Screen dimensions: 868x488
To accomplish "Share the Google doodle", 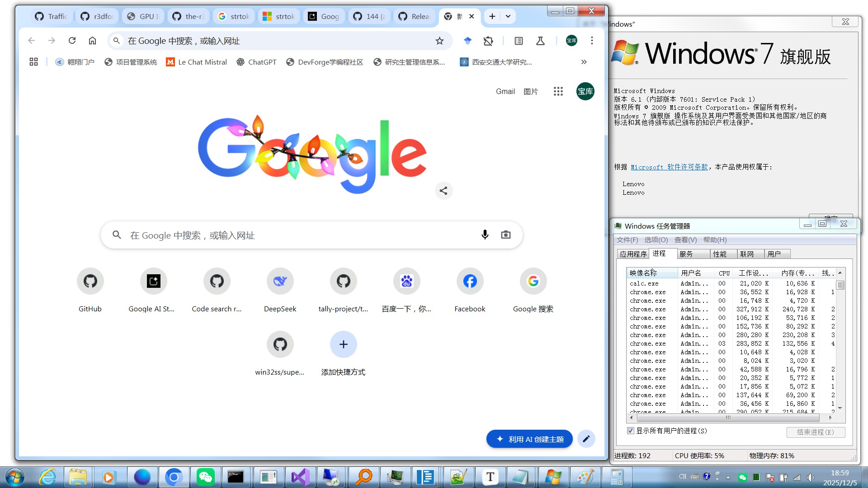I will [443, 191].
